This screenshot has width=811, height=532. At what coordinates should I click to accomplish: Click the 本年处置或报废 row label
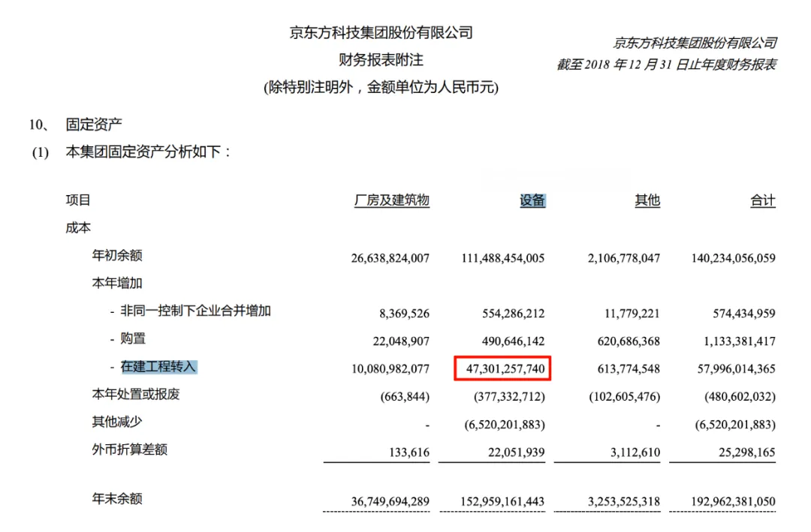135,394
